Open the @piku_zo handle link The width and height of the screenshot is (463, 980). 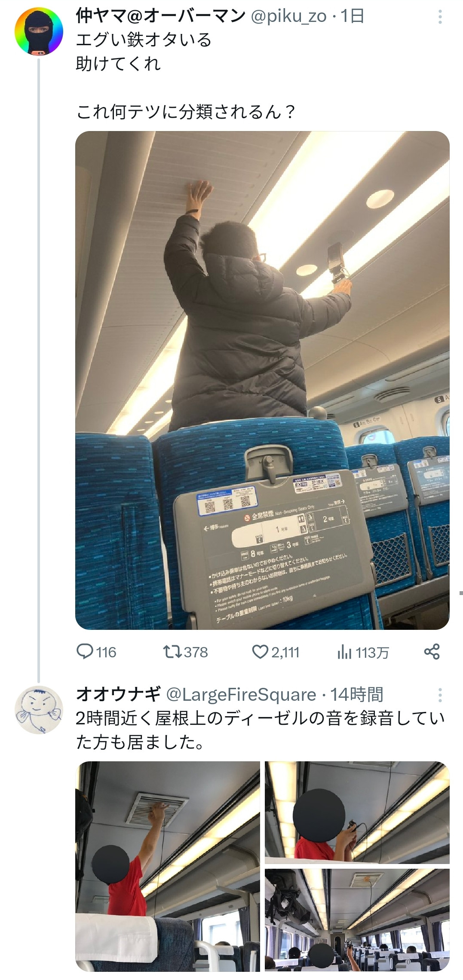click(288, 16)
